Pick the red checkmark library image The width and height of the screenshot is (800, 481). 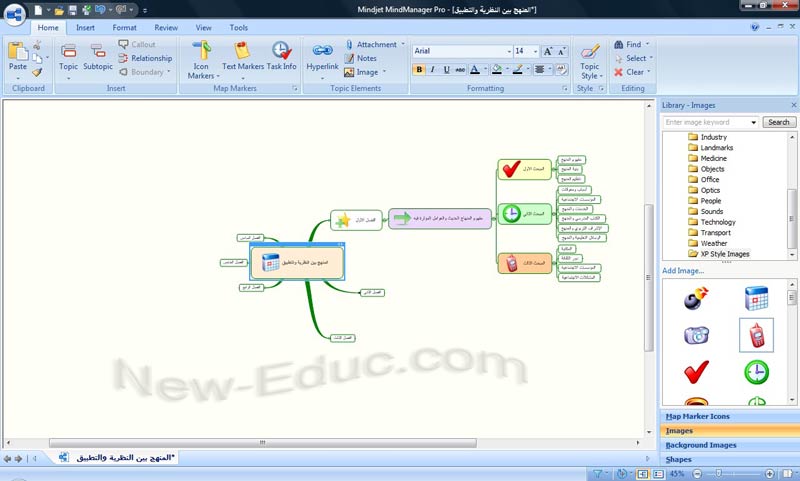click(x=696, y=371)
